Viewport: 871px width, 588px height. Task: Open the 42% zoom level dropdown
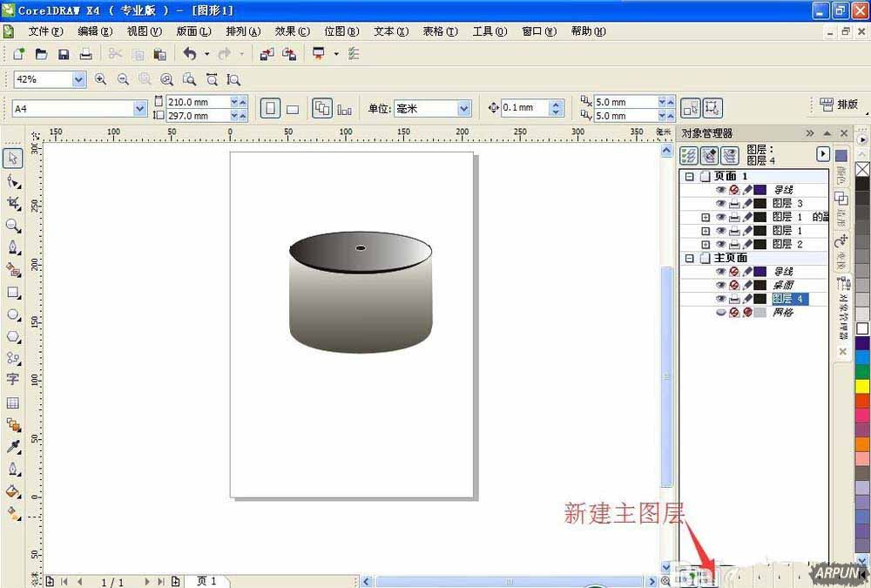pos(78,79)
